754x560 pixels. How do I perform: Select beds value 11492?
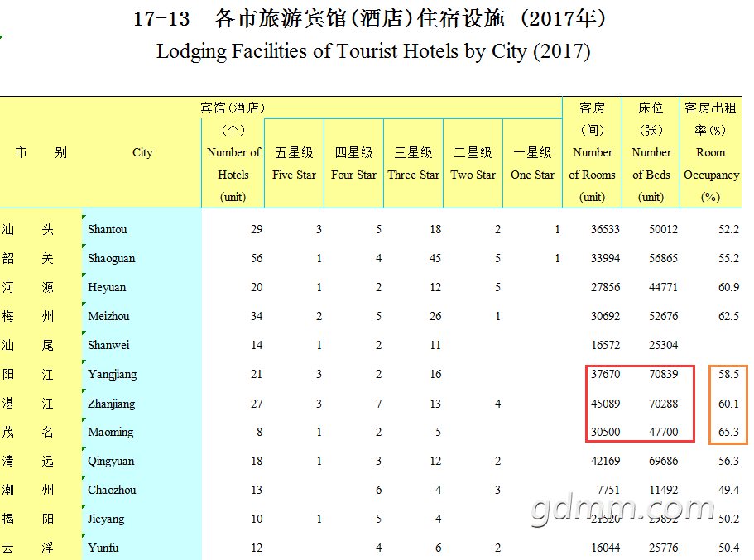point(664,490)
